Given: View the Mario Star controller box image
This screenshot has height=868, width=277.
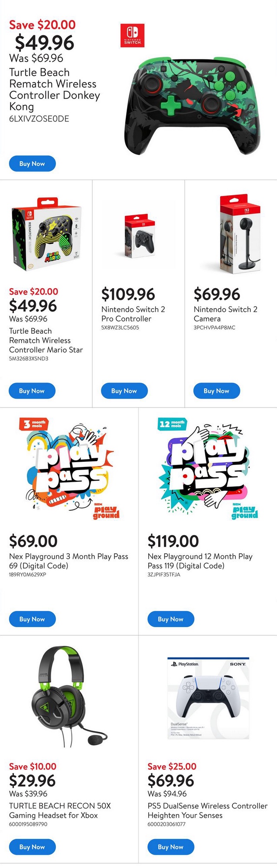Looking at the screenshot, I should pos(46,234).
